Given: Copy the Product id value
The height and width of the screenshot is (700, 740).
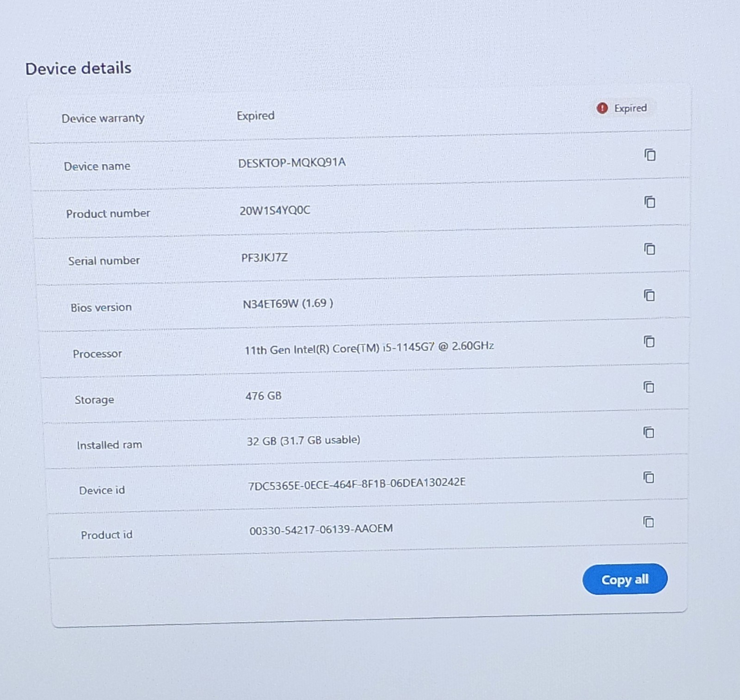Looking at the screenshot, I should (x=648, y=522).
